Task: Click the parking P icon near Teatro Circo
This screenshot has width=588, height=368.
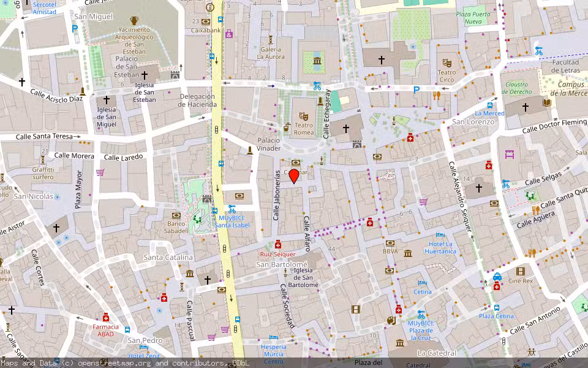Action: pyautogui.click(x=416, y=90)
